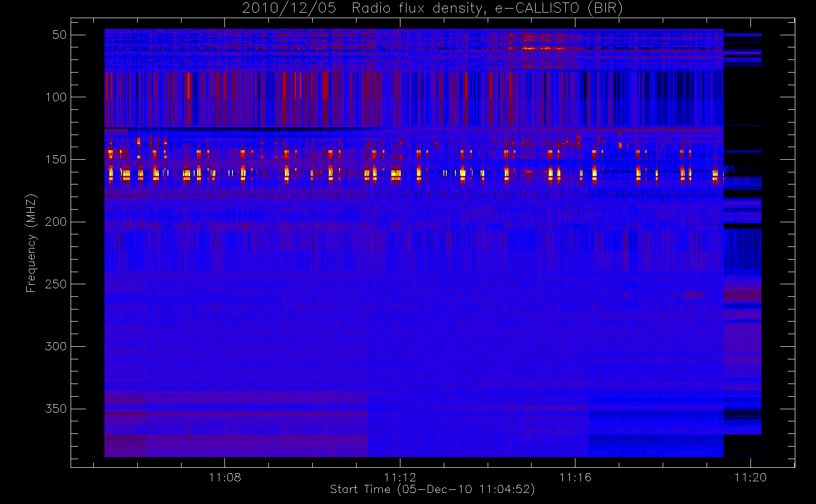
Task: Click the '11:20' time tick label
Action: pos(750,477)
